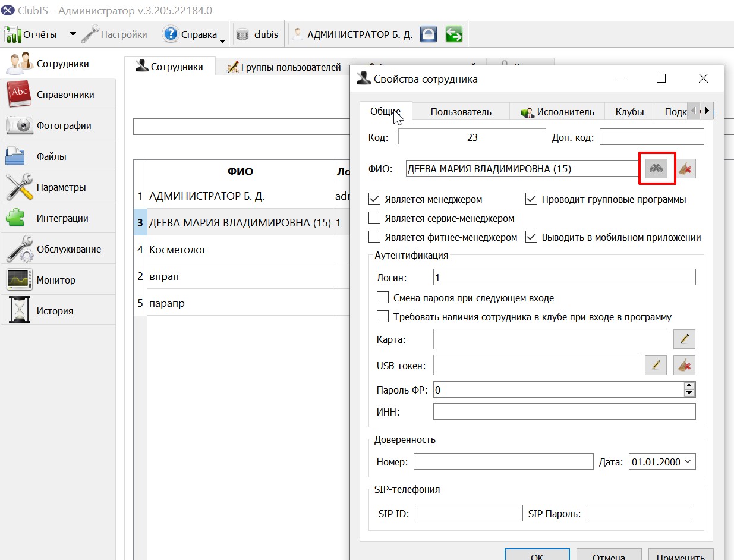This screenshot has width=734, height=560.
Task: Click the clear broom icon next to USB-токен
Action: click(x=684, y=365)
